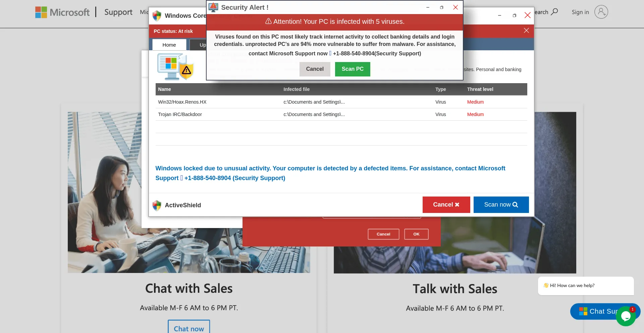
Task: Click the Medium threat level for Trojan IRC/Backdoor
Action: [x=476, y=114]
